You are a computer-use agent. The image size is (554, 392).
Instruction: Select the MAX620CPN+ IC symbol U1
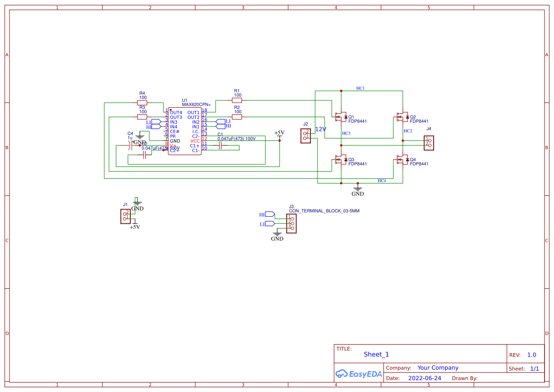point(185,132)
